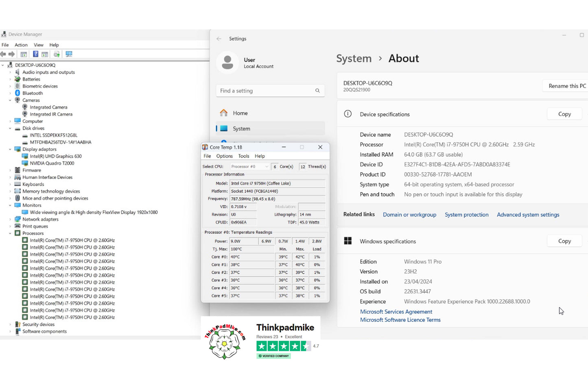Screen dimensions: 588x369
Task: Click the blue Help question-mark toolbar icon
Action: pyautogui.click(x=36, y=54)
